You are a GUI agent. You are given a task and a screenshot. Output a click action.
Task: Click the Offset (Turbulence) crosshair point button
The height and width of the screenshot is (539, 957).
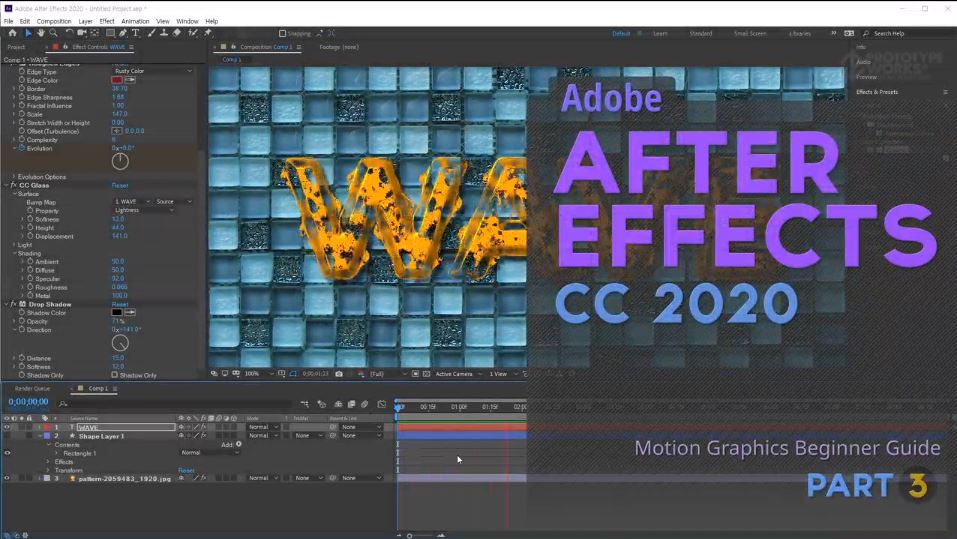coord(117,131)
